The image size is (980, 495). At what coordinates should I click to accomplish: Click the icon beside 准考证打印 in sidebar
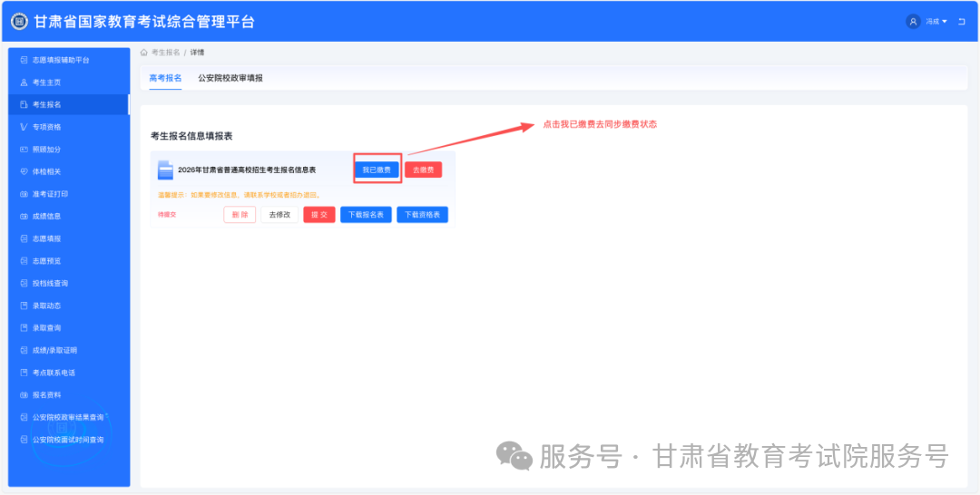(24, 194)
